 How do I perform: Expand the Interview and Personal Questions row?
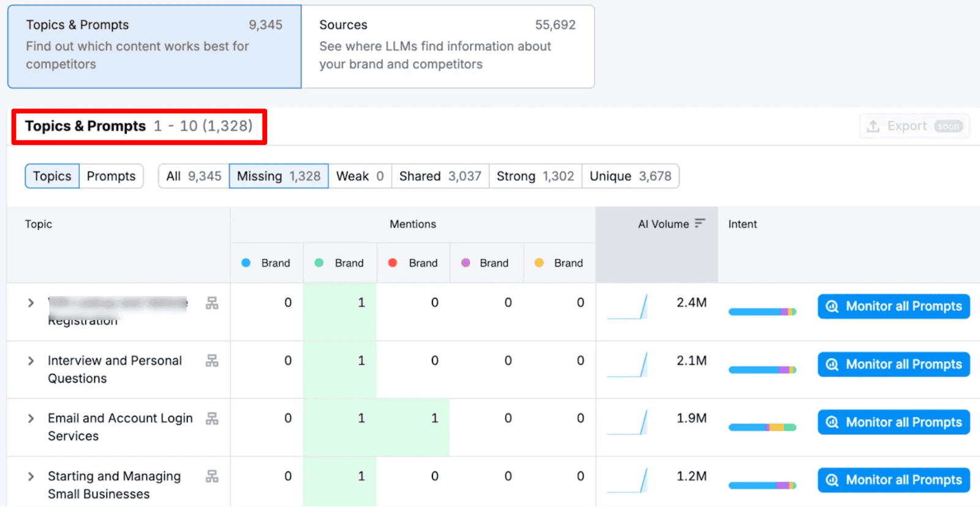tap(31, 361)
